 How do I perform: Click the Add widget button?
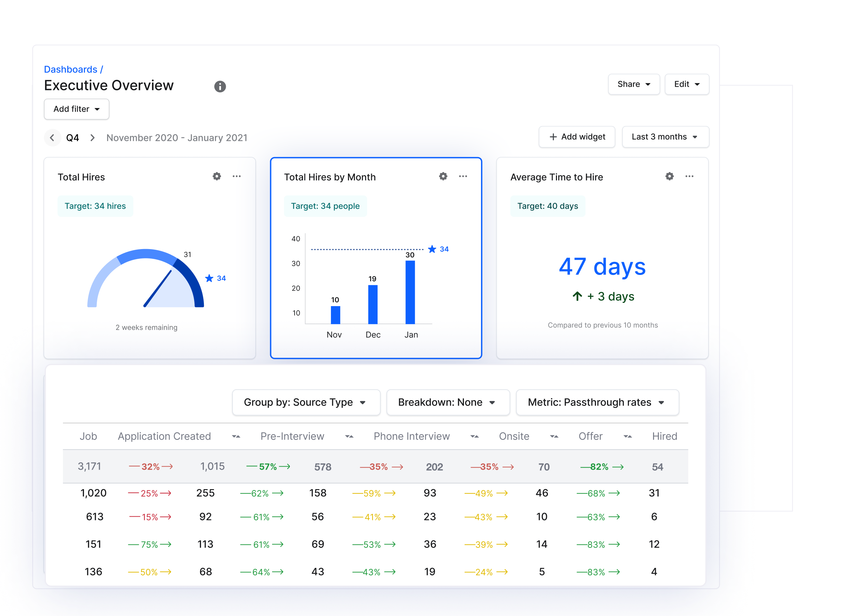pyautogui.click(x=577, y=137)
